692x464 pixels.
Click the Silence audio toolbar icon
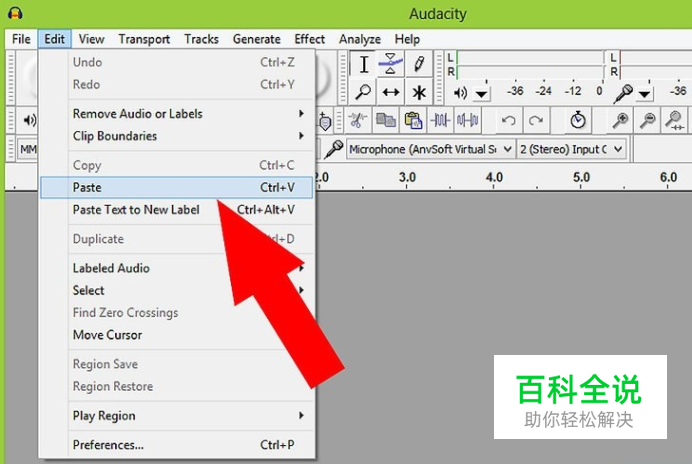467,120
